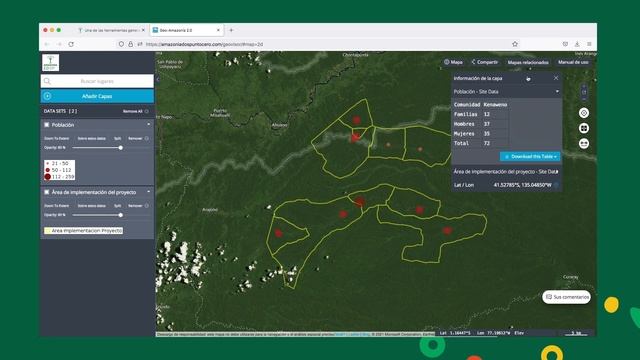Close the Información de la capa panel
Image resolution: width=640 pixels, height=360 pixels.
(556, 78)
